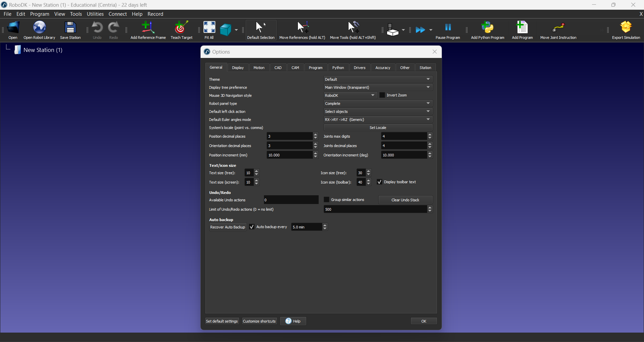The height and width of the screenshot is (342, 644).
Task: Click the Add Python Program icon
Action: [x=487, y=28]
